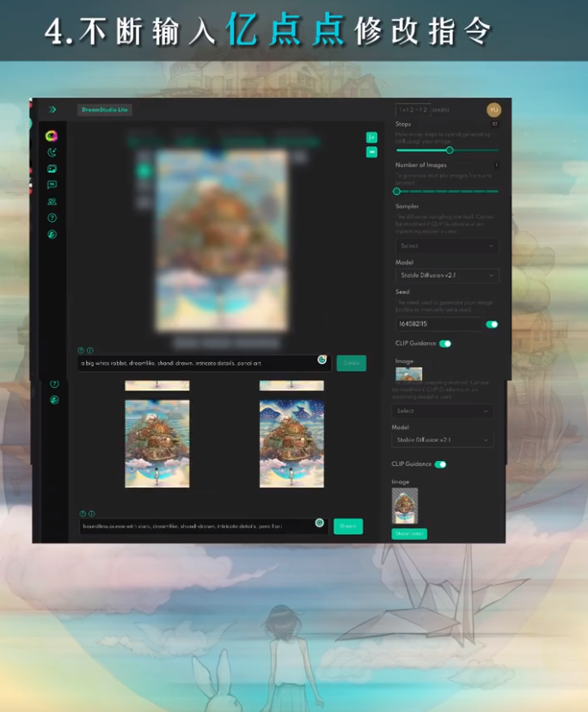Click the upper green export arrow button
The height and width of the screenshot is (712, 588).
pos(371,137)
